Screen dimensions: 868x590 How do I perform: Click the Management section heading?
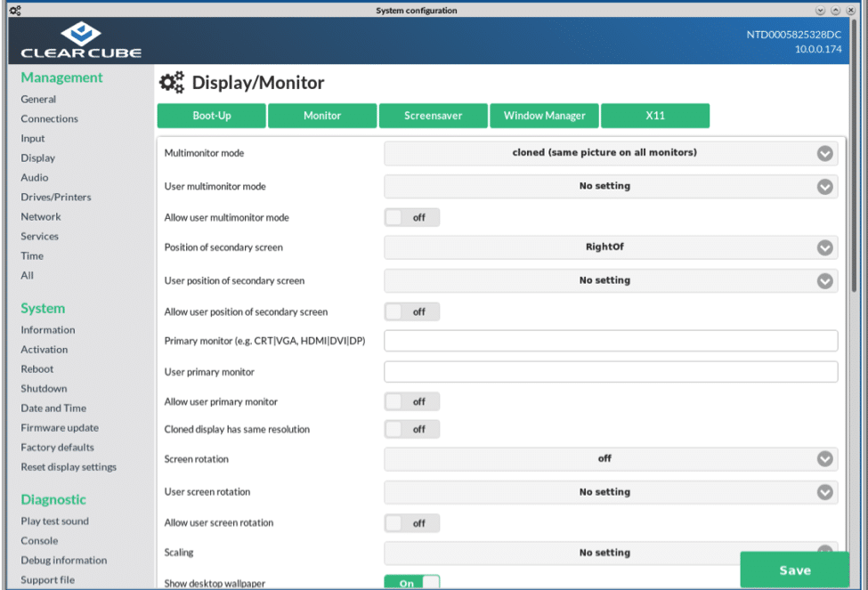tap(61, 77)
